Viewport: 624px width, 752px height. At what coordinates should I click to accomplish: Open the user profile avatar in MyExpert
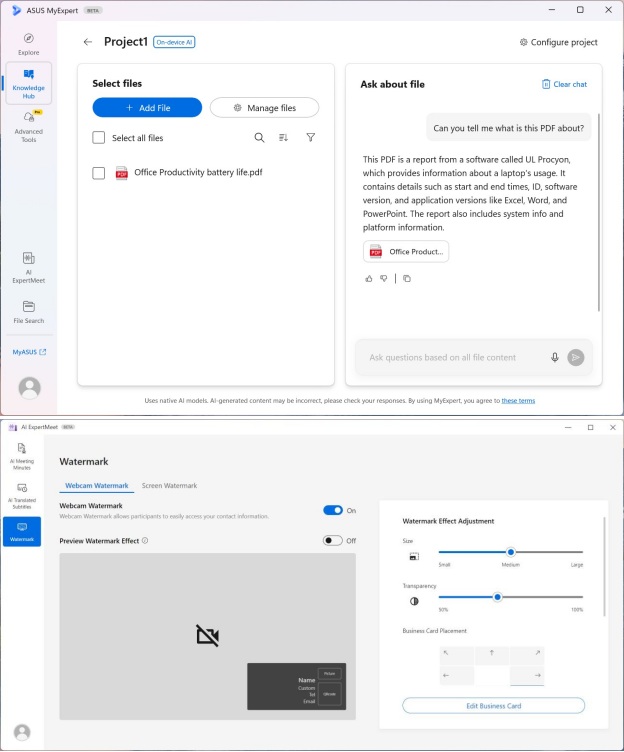click(x=29, y=388)
